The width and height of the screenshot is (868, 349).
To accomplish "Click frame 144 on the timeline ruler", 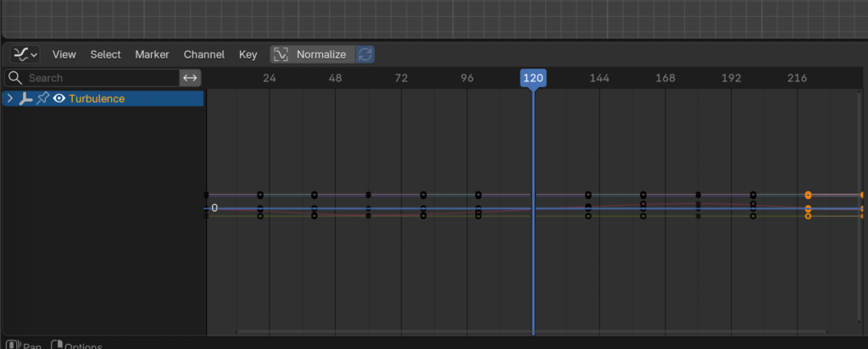I will (x=598, y=78).
